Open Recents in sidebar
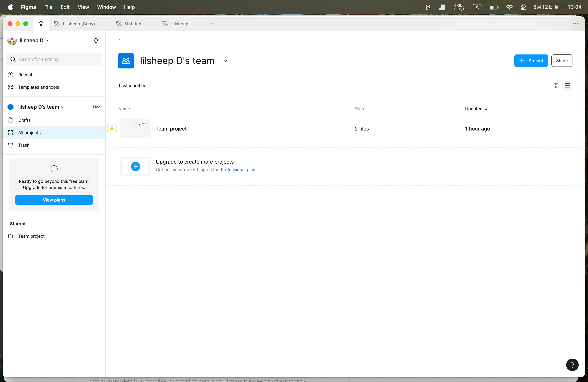Screen dimensions: 588x382 point(54,75)
